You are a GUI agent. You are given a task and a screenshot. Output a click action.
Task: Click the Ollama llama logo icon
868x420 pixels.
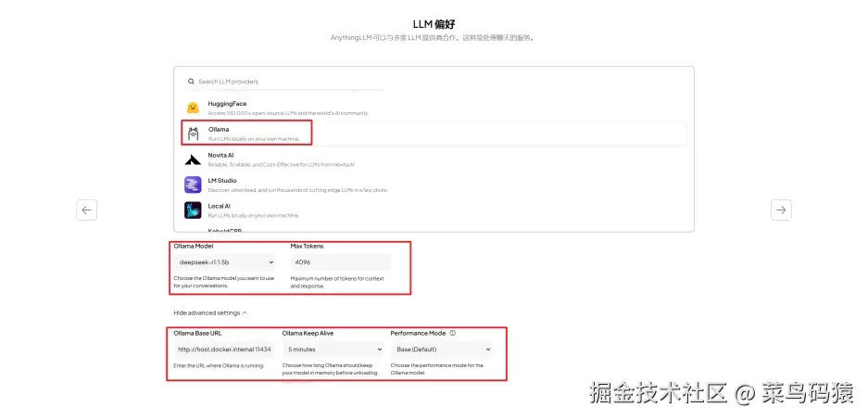point(193,134)
